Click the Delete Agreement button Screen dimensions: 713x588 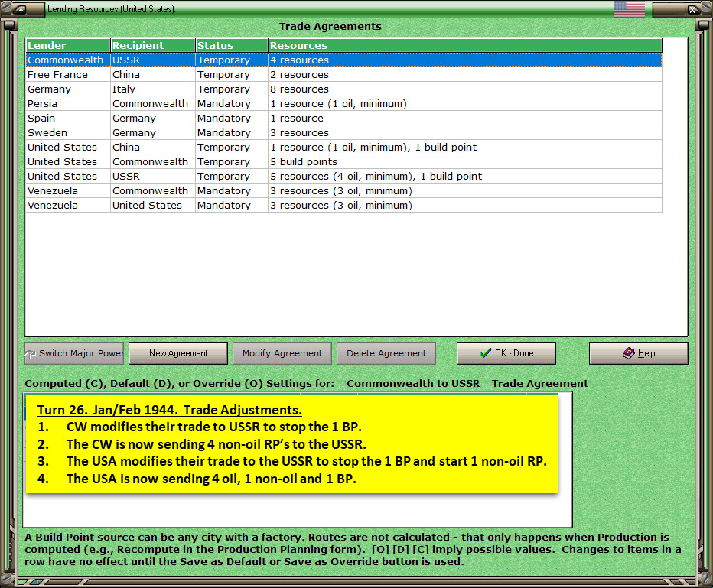[386, 353]
